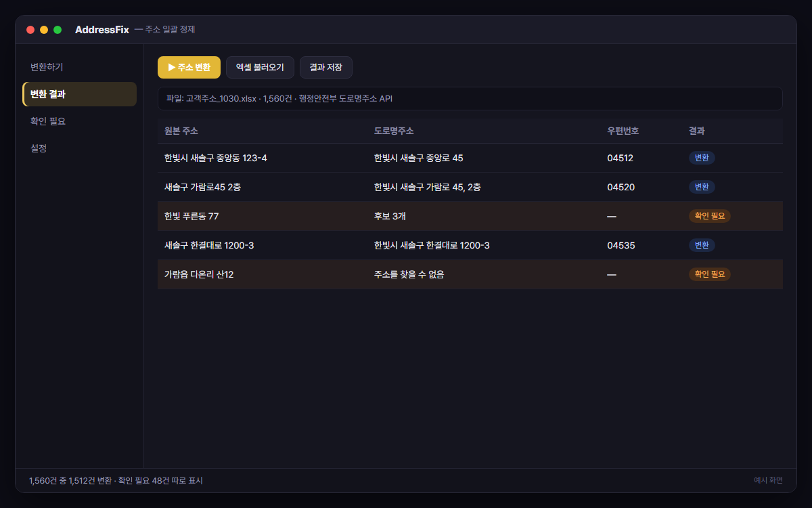Click road address 한빛시 새솔구 가람로 45, 2층

point(428,187)
